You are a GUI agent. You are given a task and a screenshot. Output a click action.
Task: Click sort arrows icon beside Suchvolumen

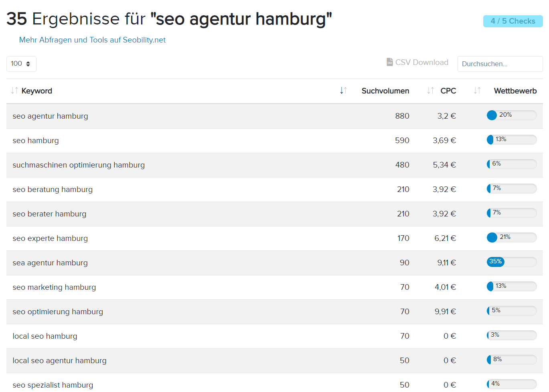[343, 91]
